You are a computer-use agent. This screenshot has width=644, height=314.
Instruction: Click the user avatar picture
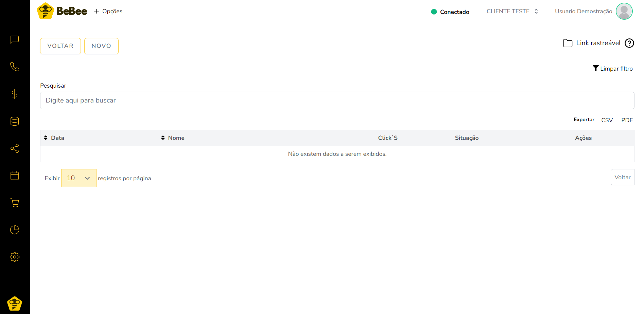624,11
